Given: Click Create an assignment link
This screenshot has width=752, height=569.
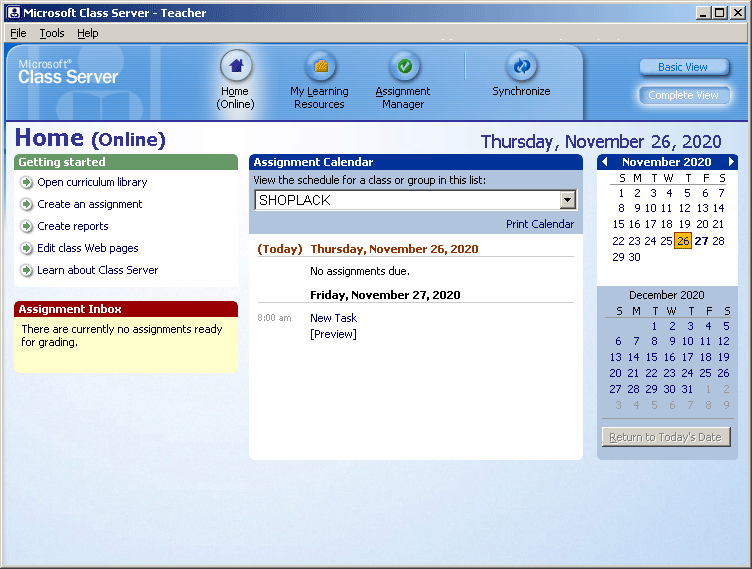Looking at the screenshot, I should point(90,204).
